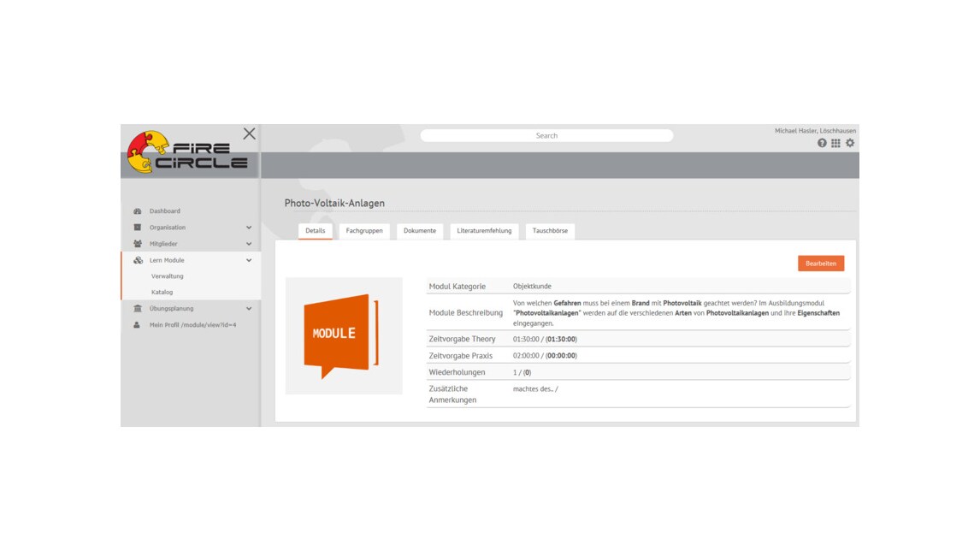The width and height of the screenshot is (980, 551).
Task: Collapse the Lern Module chevron
Action: 249,260
